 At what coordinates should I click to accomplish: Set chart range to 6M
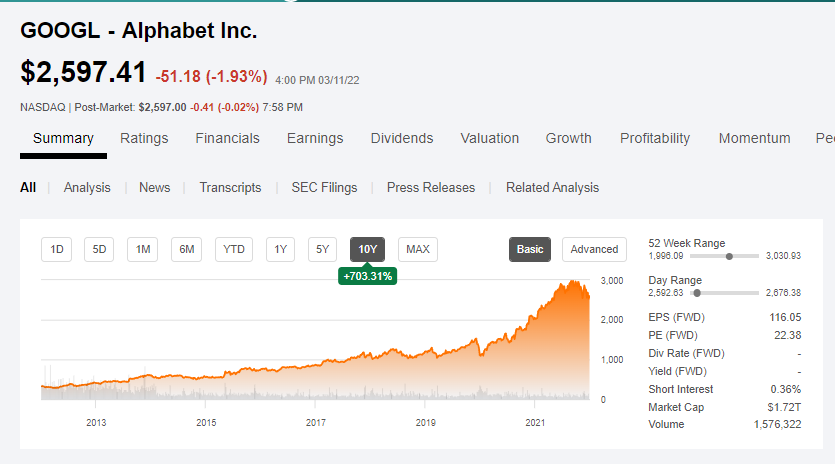point(186,249)
